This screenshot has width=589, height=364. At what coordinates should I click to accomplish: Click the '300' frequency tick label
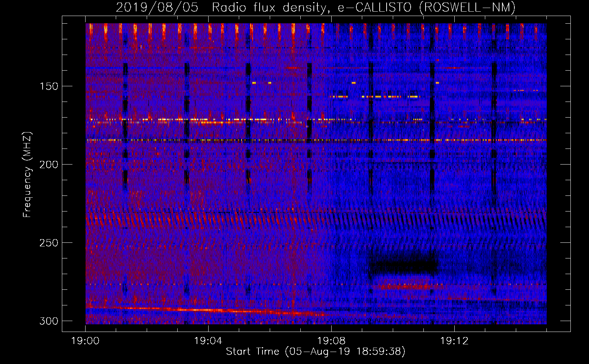49,321
